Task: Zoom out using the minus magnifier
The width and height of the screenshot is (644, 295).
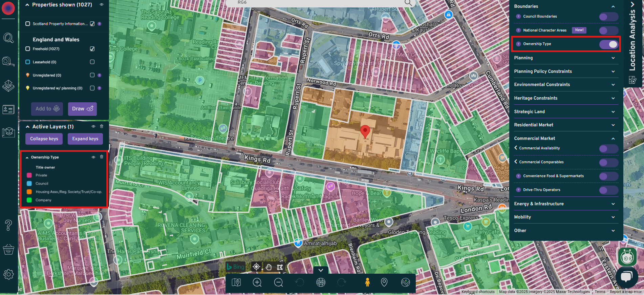Action: [x=279, y=282]
